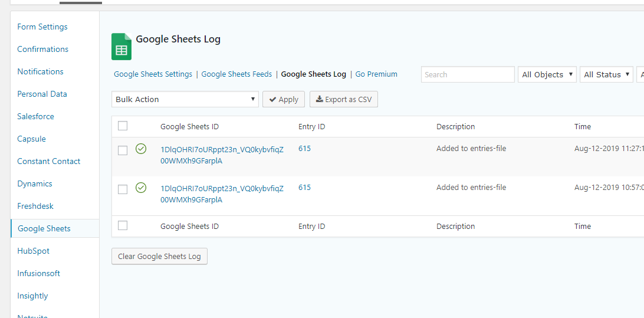Tick the select-all checkbox in the table footer
Screen dimensions: 644x318
click(x=123, y=225)
